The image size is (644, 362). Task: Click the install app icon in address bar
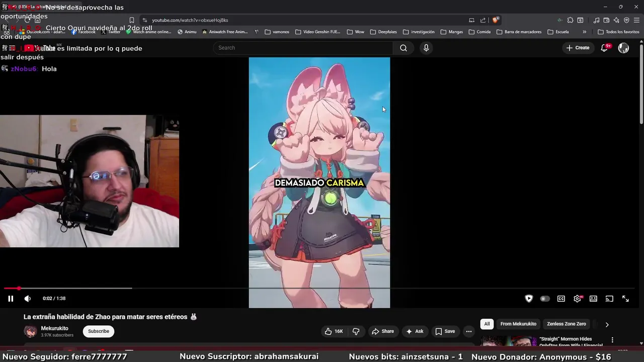coord(471,20)
